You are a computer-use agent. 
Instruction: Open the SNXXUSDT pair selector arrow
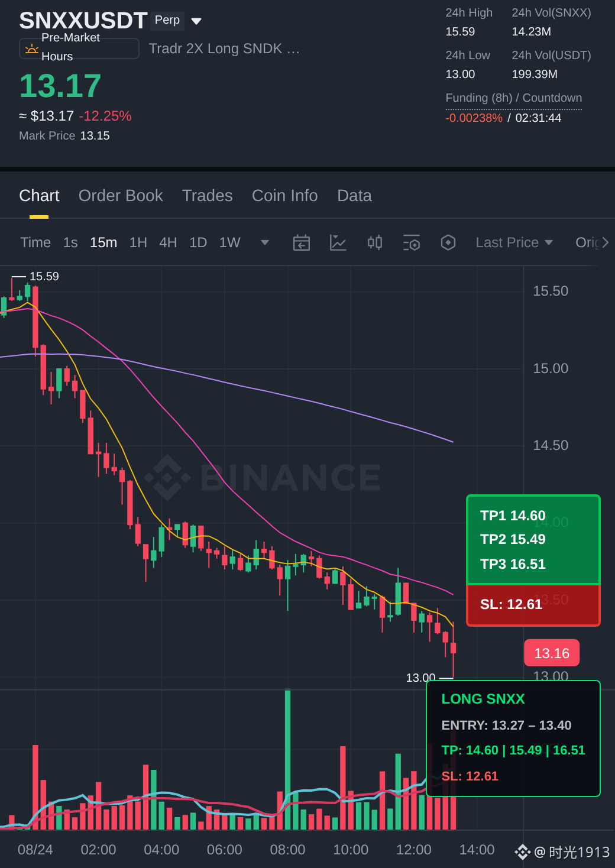point(197,21)
